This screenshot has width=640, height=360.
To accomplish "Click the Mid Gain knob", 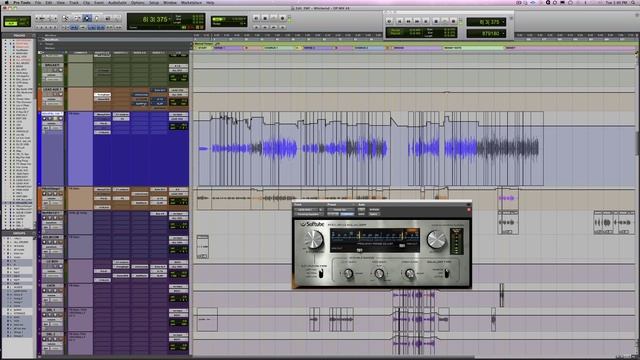I will [379, 273].
